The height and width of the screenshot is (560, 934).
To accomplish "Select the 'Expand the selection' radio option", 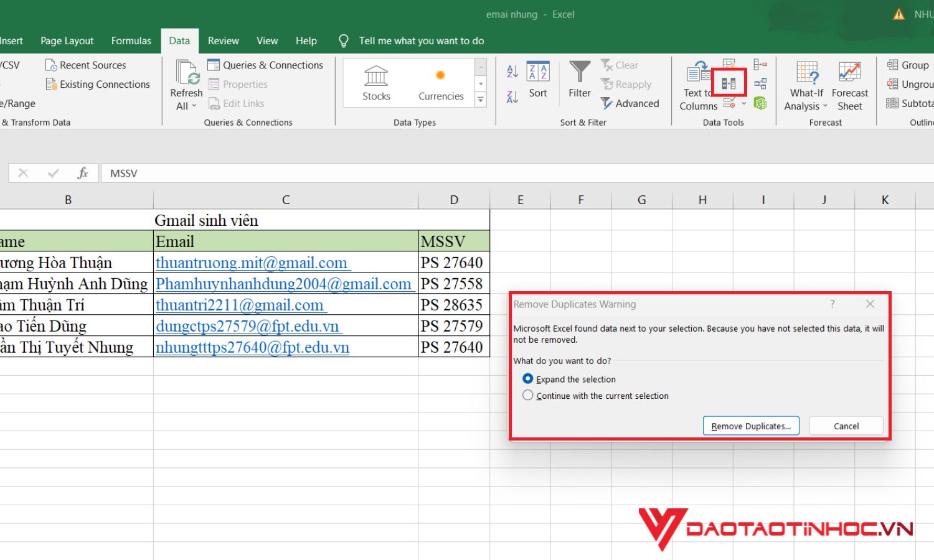I will 528,379.
